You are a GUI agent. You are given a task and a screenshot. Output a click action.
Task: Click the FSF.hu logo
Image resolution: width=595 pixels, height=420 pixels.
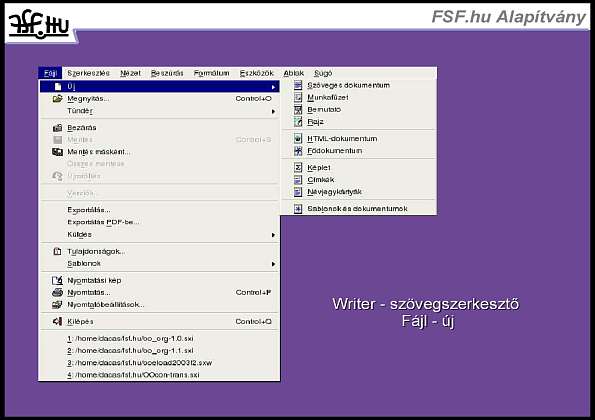39,25
